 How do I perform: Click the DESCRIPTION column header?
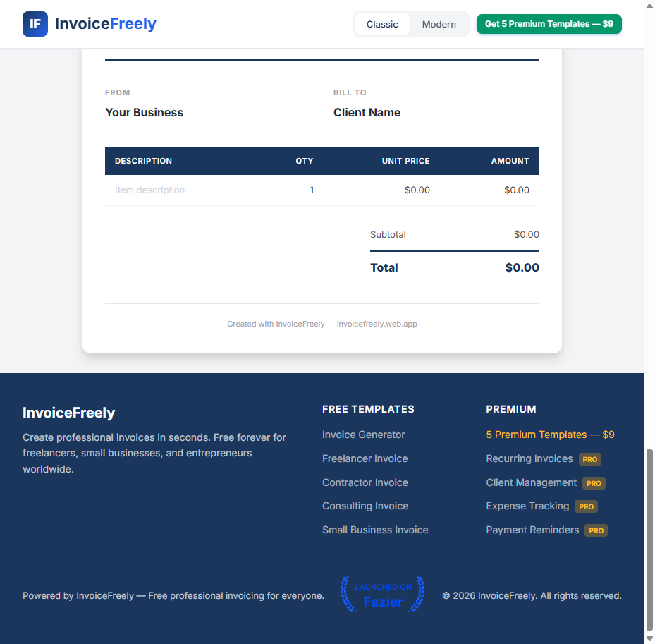(x=143, y=161)
